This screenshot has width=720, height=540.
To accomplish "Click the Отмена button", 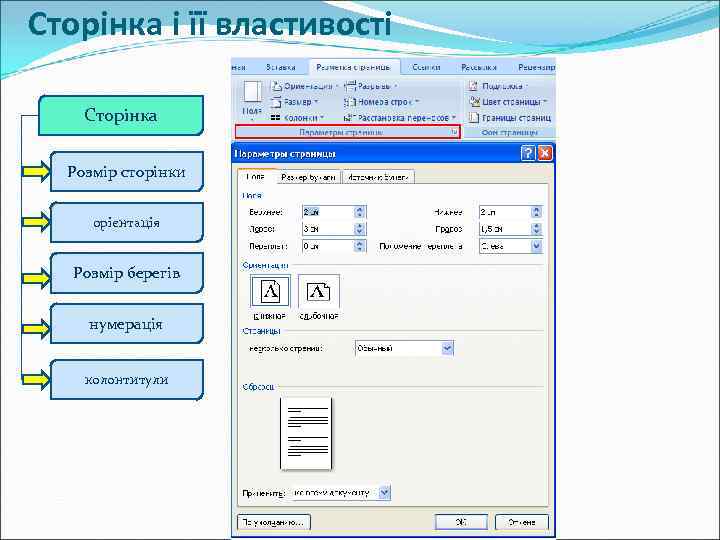I will coord(522,522).
